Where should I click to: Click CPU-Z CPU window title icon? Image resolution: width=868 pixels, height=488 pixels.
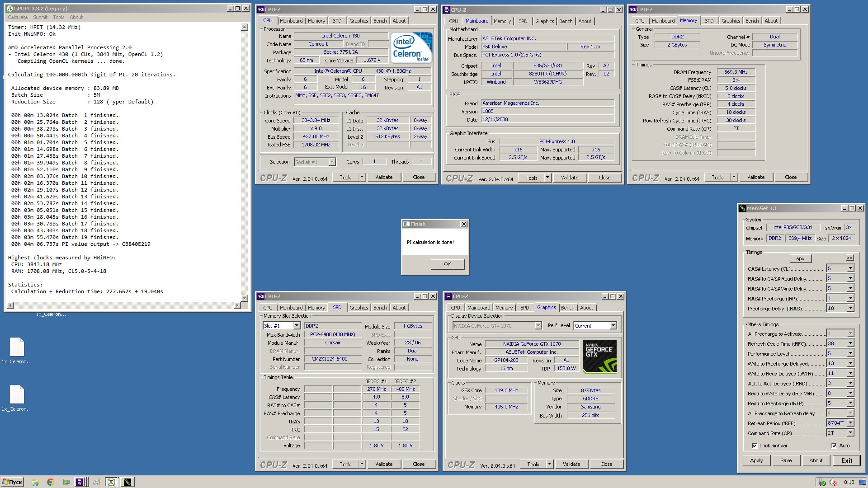pyautogui.click(x=261, y=9)
